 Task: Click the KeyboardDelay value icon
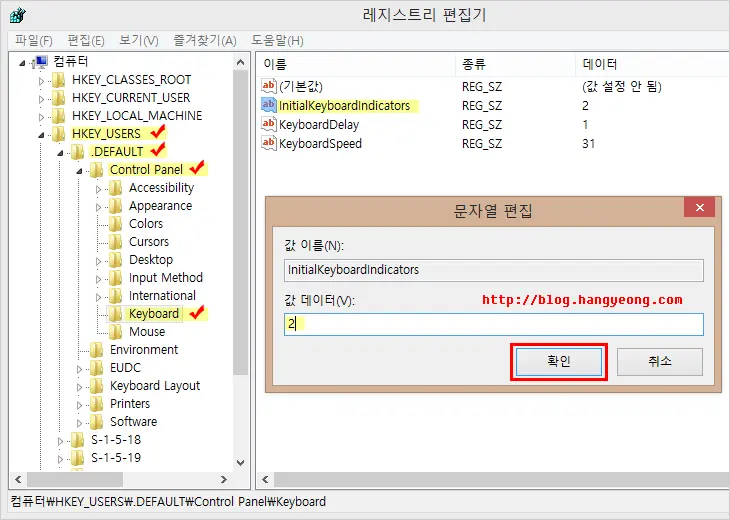(269, 124)
